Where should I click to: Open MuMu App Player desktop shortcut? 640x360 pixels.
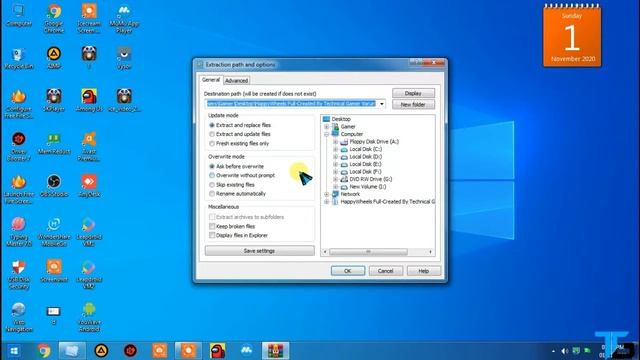point(124,18)
